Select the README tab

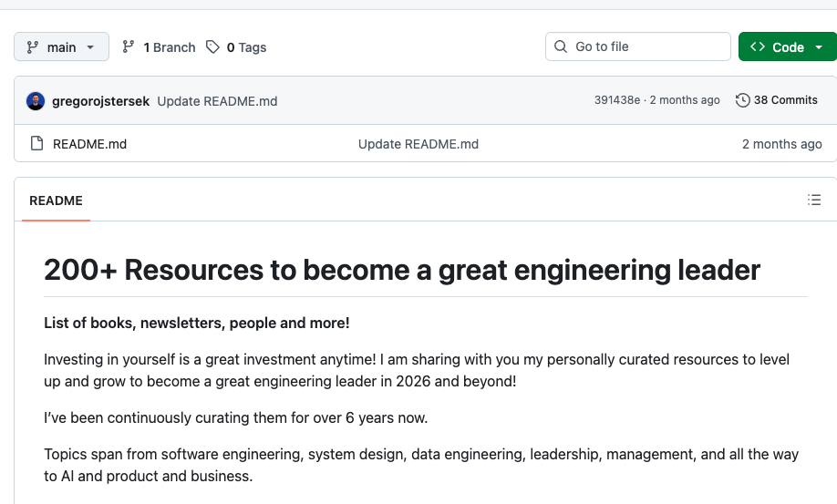pos(56,201)
